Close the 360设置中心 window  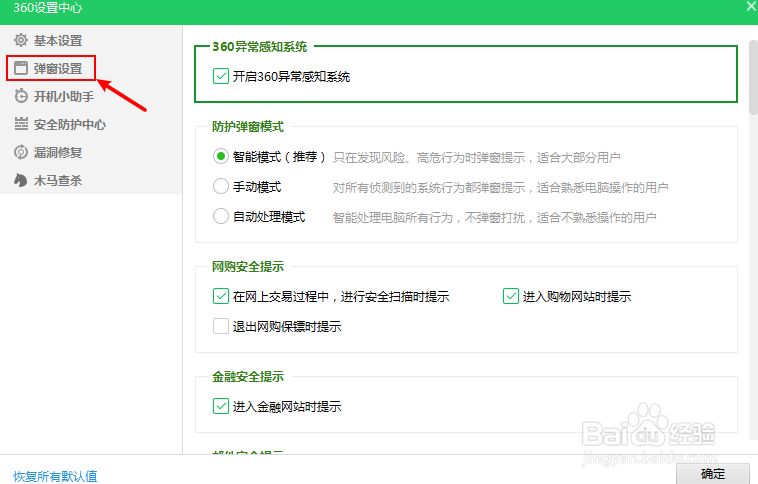click(752, 6)
